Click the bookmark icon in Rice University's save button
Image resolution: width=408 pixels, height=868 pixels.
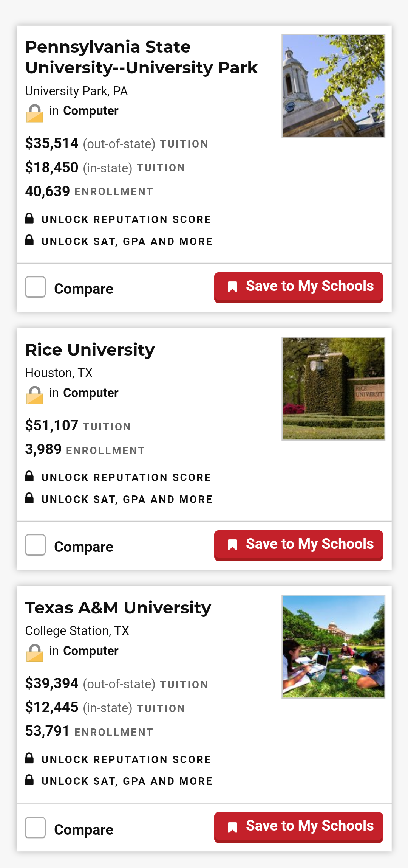click(x=232, y=545)
